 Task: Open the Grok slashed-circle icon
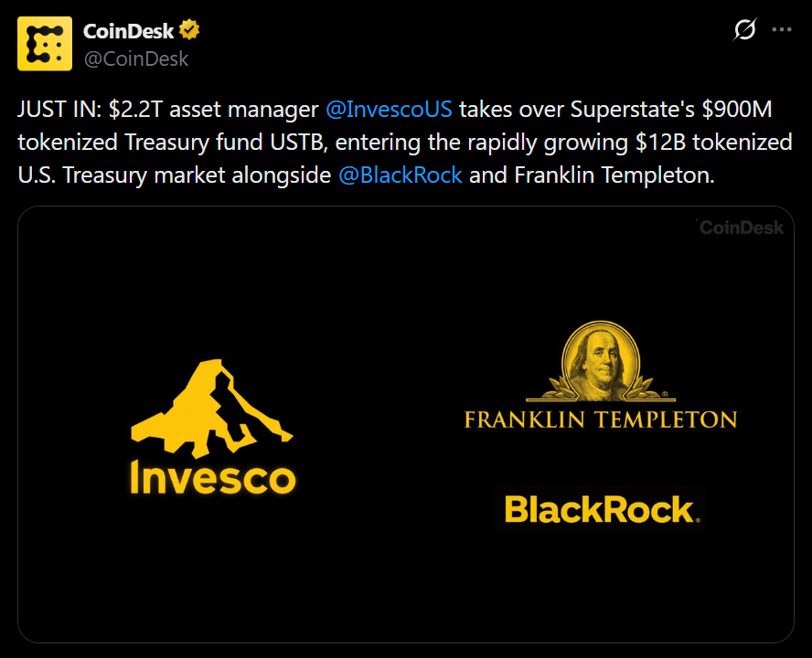tap(745, 30)
